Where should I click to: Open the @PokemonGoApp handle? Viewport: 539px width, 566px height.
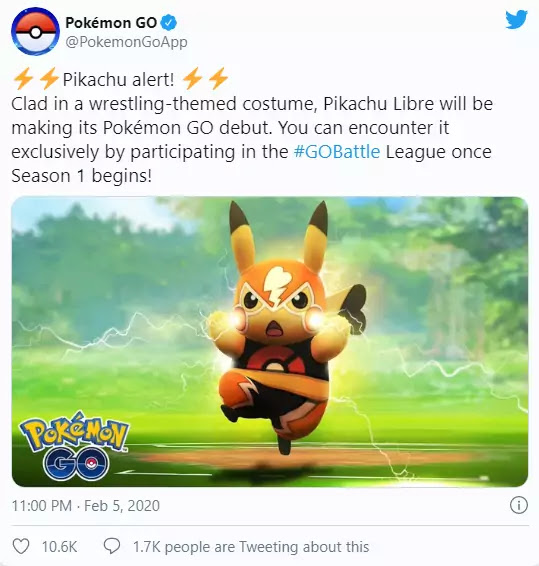[126, 42]
